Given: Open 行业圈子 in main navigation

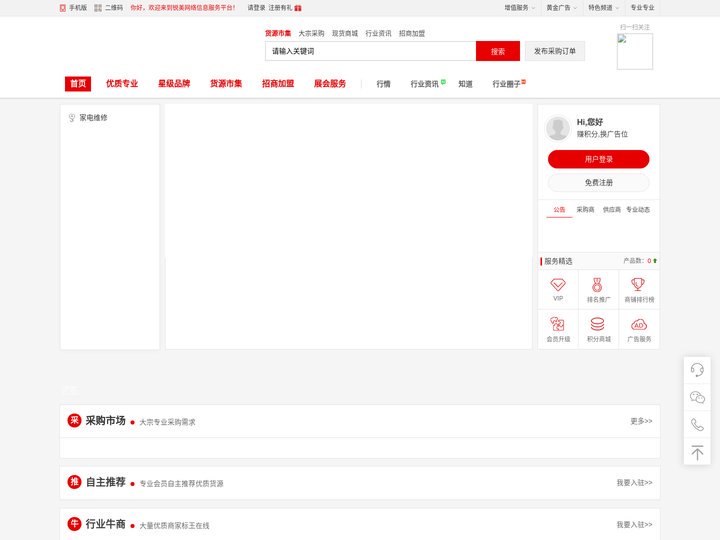Looking at the screenshot, I should coord(506,84).
